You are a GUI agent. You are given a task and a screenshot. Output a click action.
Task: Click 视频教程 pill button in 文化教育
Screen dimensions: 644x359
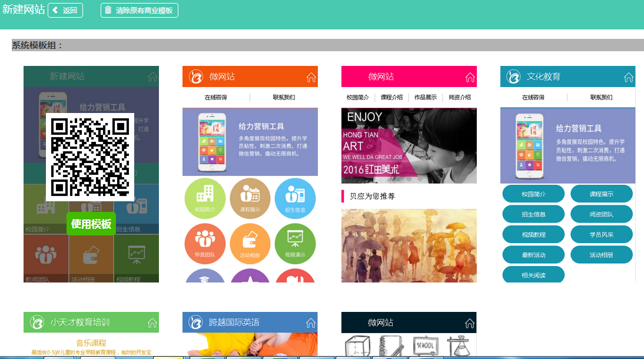point(533,234)
